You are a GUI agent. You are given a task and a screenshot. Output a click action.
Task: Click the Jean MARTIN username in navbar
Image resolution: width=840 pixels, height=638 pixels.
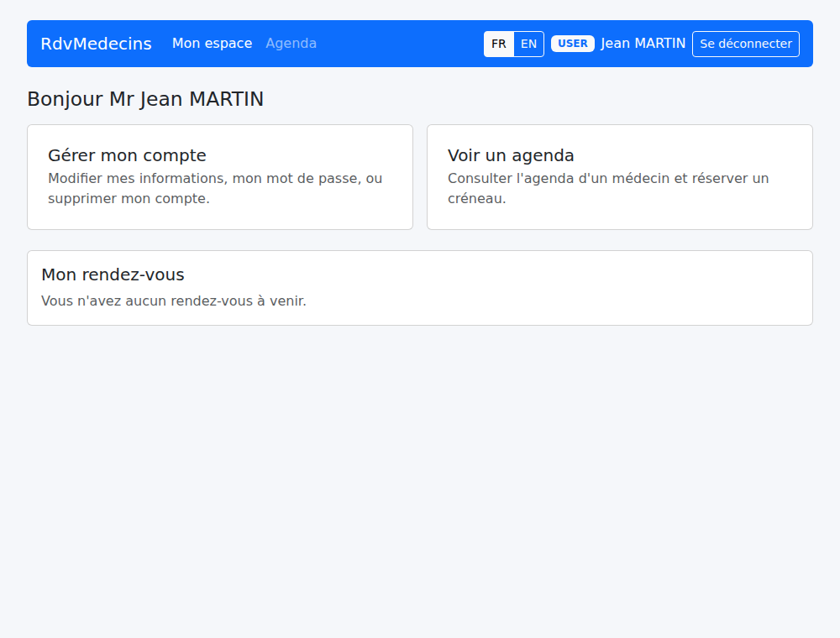[x=643, y=44]
